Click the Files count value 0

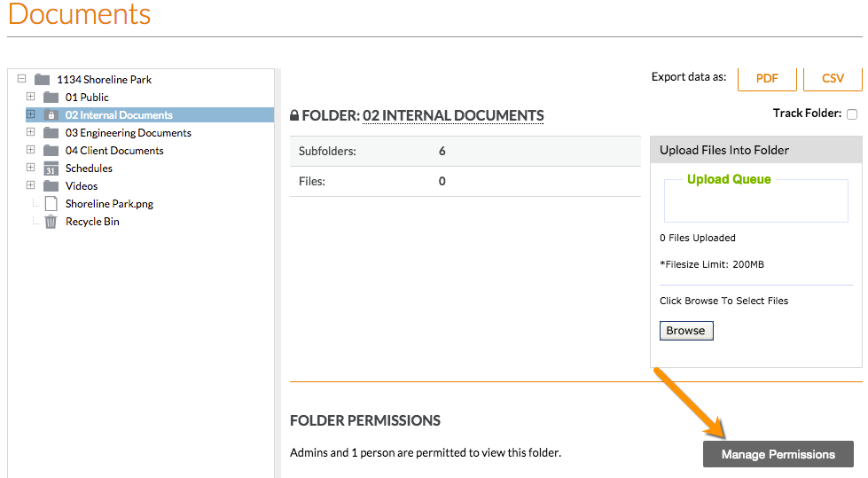click(442, 181)
